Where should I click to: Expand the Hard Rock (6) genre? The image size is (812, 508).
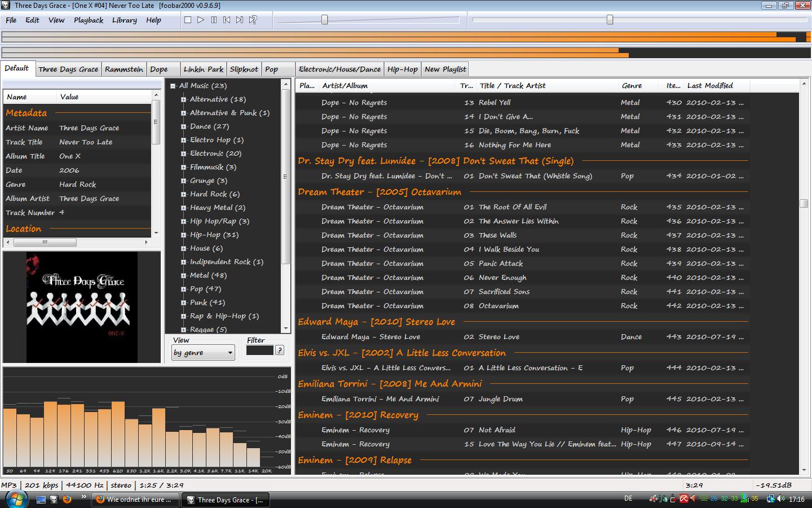coord(184,194)
